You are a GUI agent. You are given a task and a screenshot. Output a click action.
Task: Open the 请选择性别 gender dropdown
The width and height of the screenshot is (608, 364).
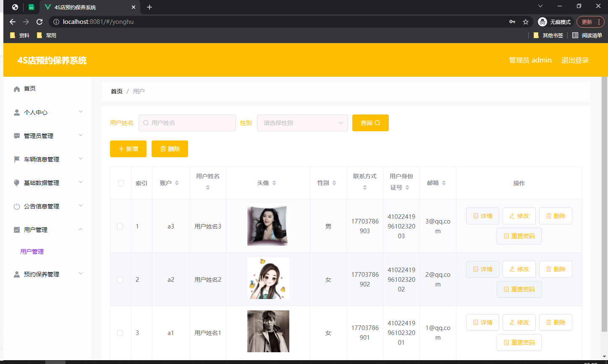coord(302,123)
